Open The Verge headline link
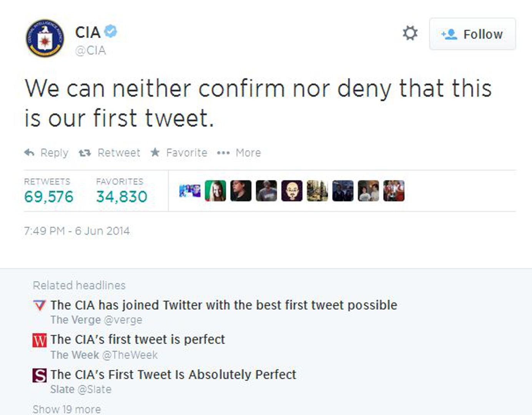This screenshot has width=532, height=415. click(223, 305)
